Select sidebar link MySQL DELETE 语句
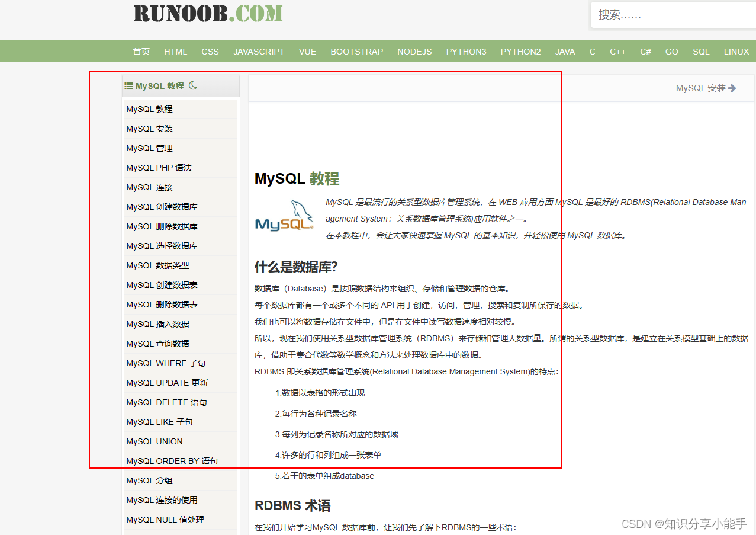The width and height of the screenshot is (756, 535). (x=166, y=402)
